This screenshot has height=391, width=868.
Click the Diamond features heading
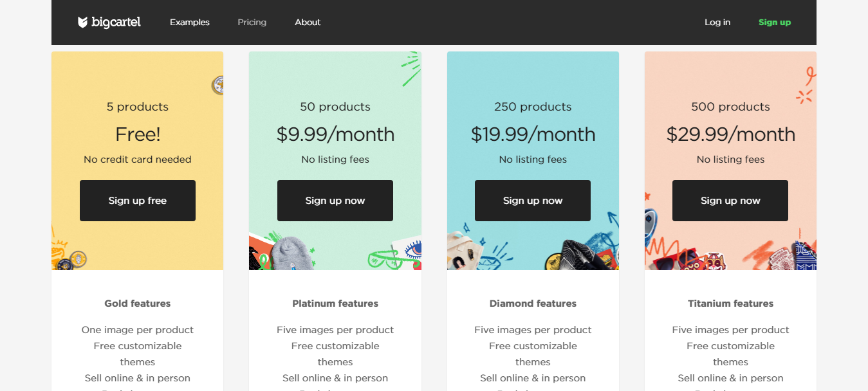533,304
